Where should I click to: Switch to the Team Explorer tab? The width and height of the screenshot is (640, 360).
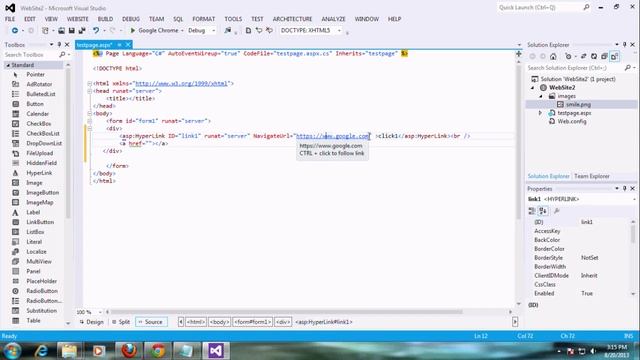point(591,176)
